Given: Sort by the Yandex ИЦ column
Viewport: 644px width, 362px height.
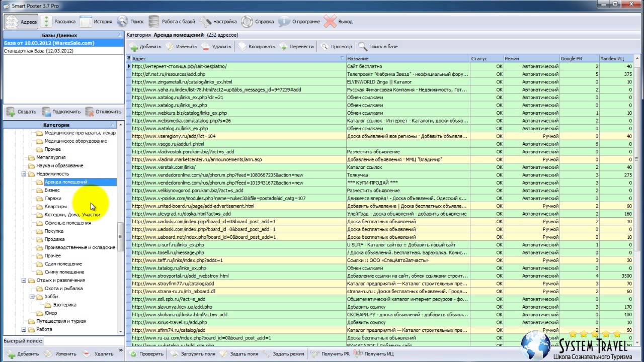Looking at the screenshot, I should pos(616,59).
